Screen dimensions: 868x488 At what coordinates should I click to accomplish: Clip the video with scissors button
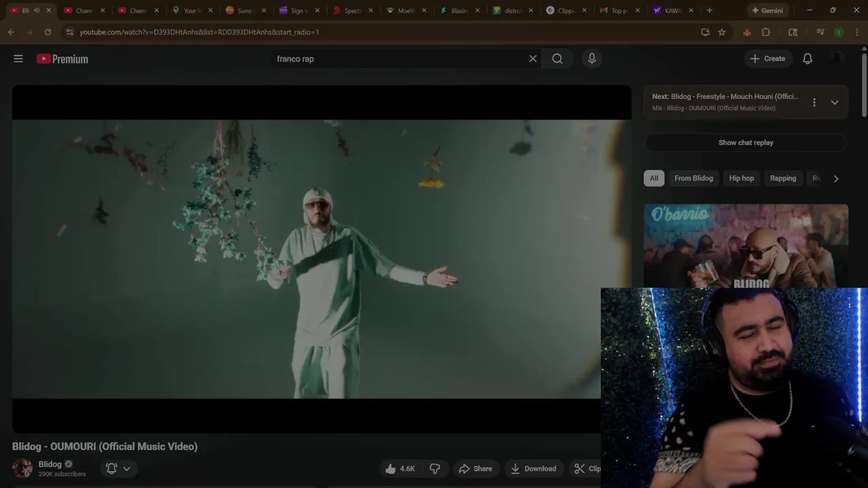tap(586, 469)
